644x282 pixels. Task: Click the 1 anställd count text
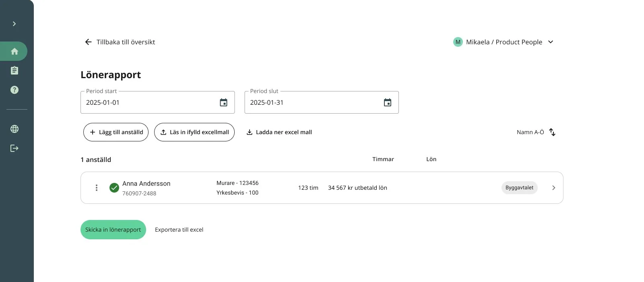pyautogui.click(x=96, y=160)
